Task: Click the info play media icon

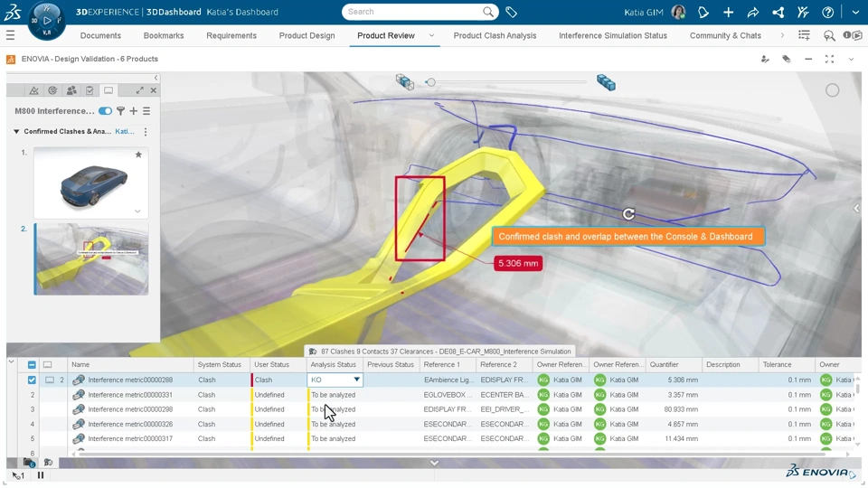Action: [853, 35]
